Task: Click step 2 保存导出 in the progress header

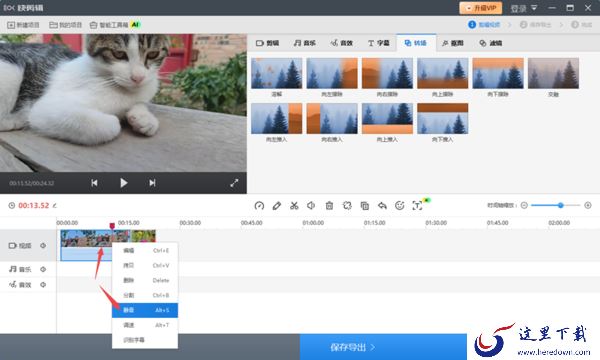Action: coord(535,25)
